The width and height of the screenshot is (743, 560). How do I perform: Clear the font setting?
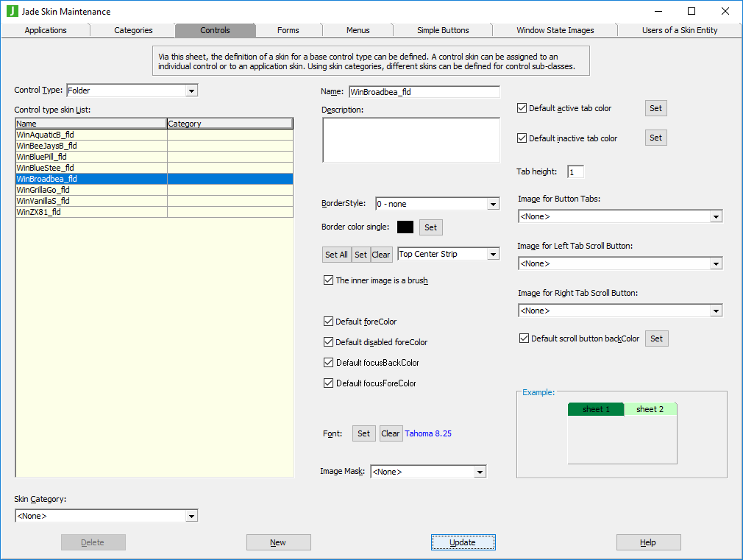[390, 433]
